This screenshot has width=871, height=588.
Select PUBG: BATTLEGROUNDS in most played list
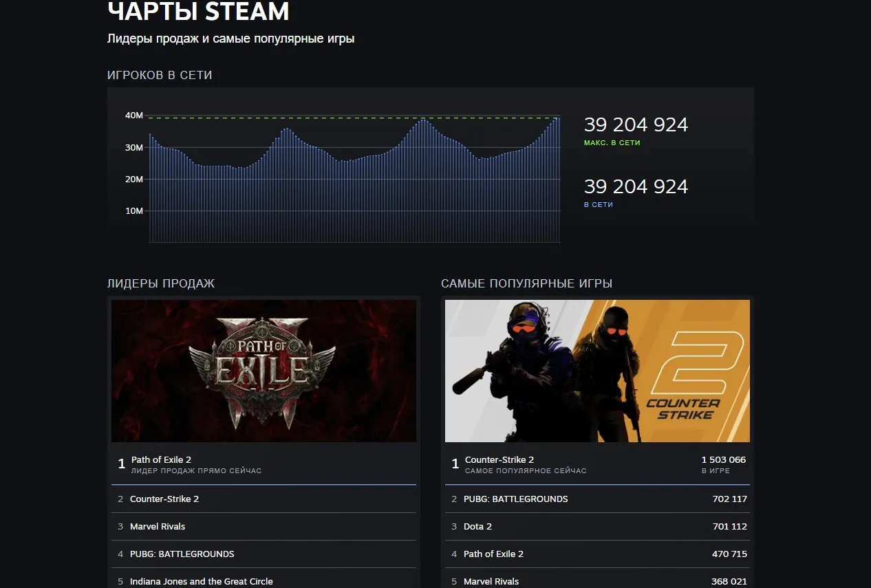597,499
